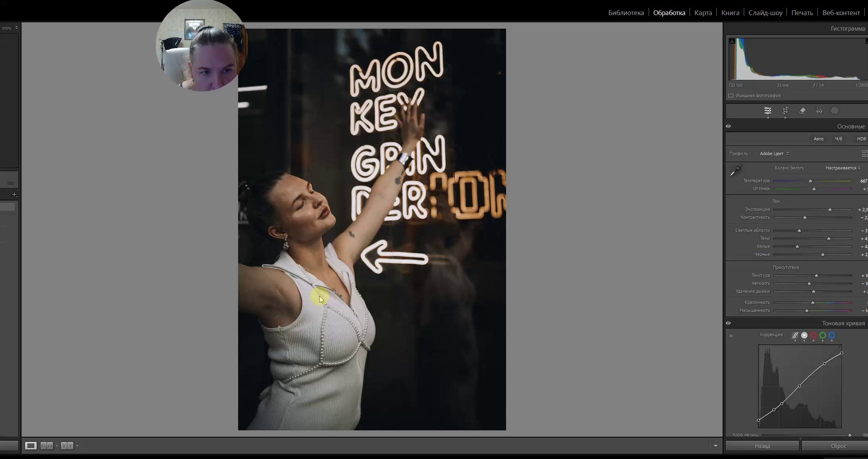The width and height of the screenshot is (868, 459).
Task: Go to Библиотека module
Action: point(626,13)
